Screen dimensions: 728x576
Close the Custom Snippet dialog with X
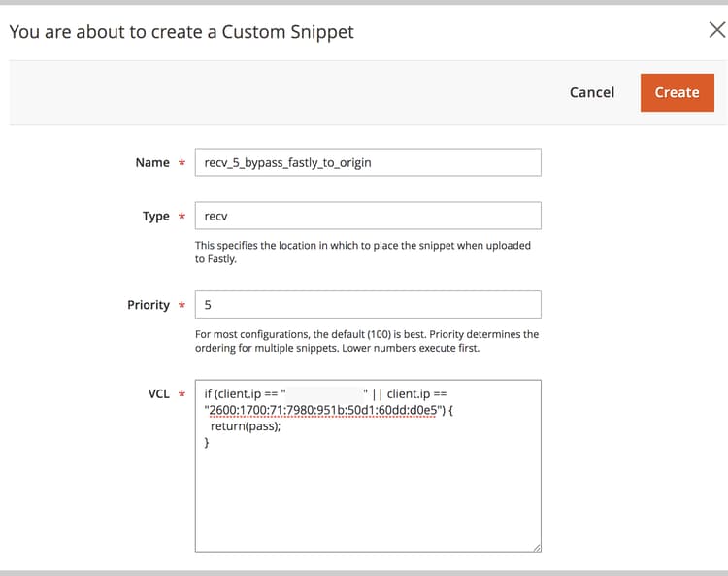(x=717, y=30)
